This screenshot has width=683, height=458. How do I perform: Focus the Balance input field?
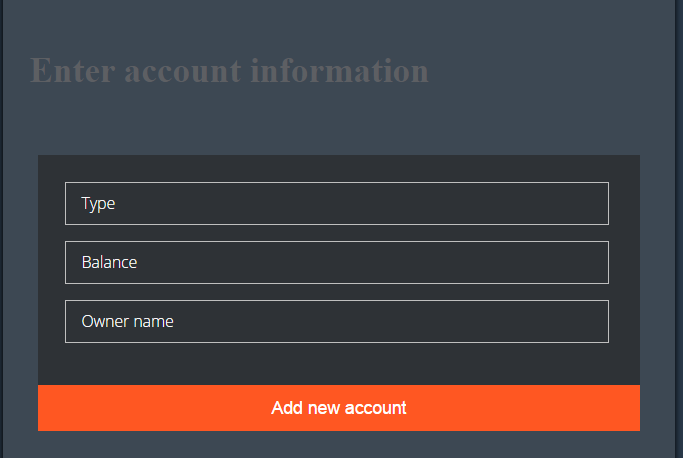coord(336,262)
